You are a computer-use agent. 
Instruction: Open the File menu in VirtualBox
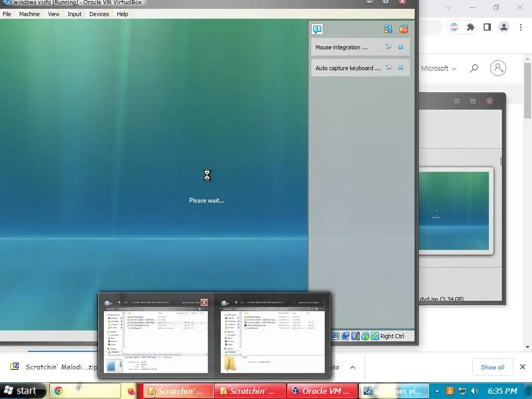(7, 14)
